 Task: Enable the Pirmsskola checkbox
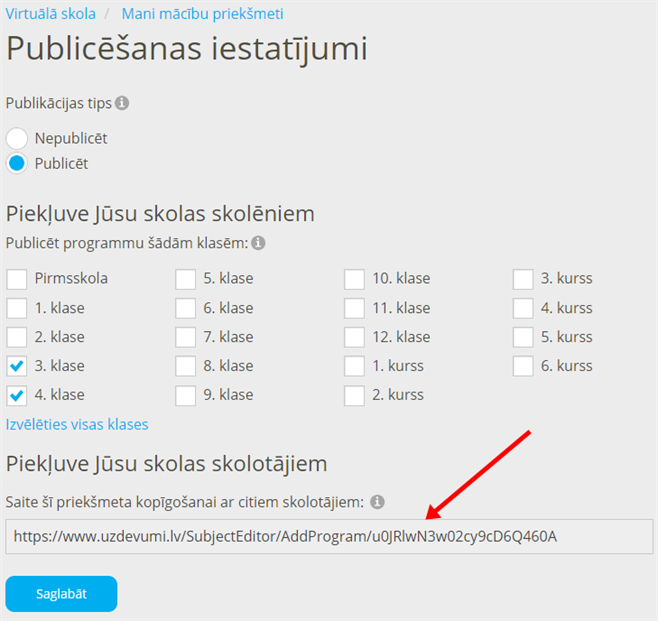tap(17, 279)
